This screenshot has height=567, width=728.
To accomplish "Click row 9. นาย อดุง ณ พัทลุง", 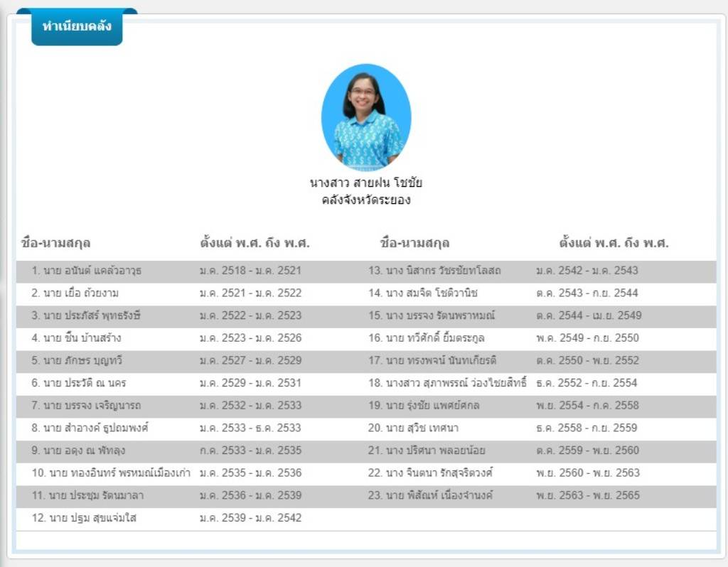I will click(78, 450).
